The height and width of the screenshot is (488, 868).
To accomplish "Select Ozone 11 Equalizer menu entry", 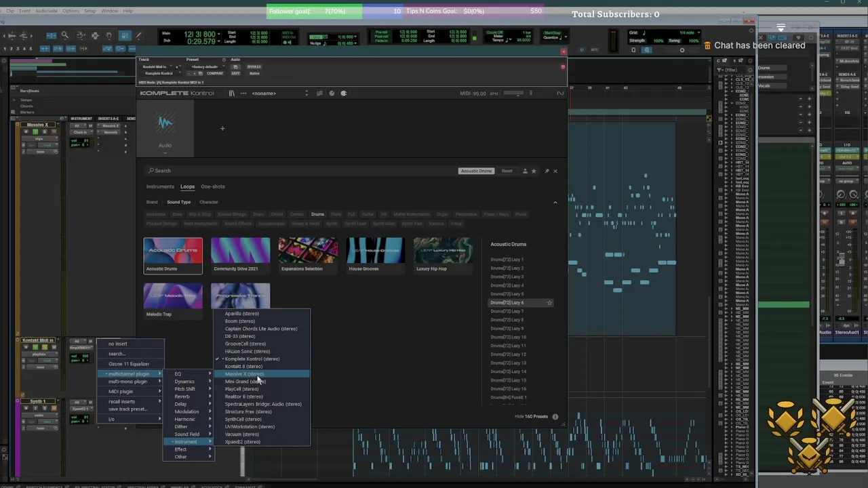I will pos(131,364).
